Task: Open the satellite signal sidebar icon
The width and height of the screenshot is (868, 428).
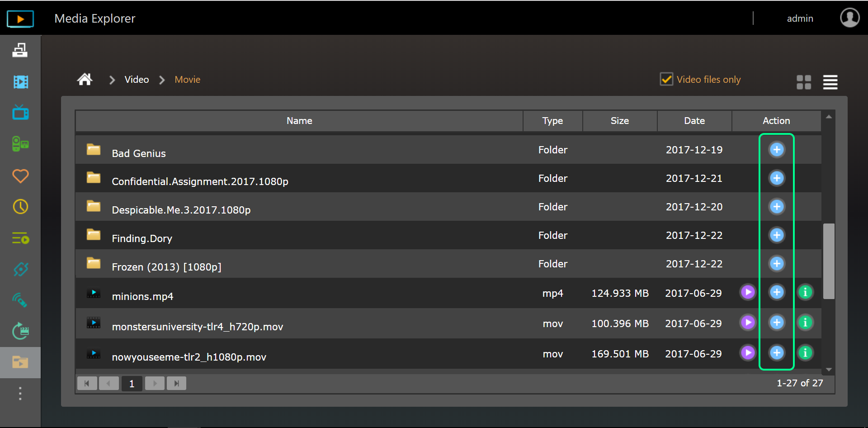Action: pyautogui.click(x=20, y=300)
